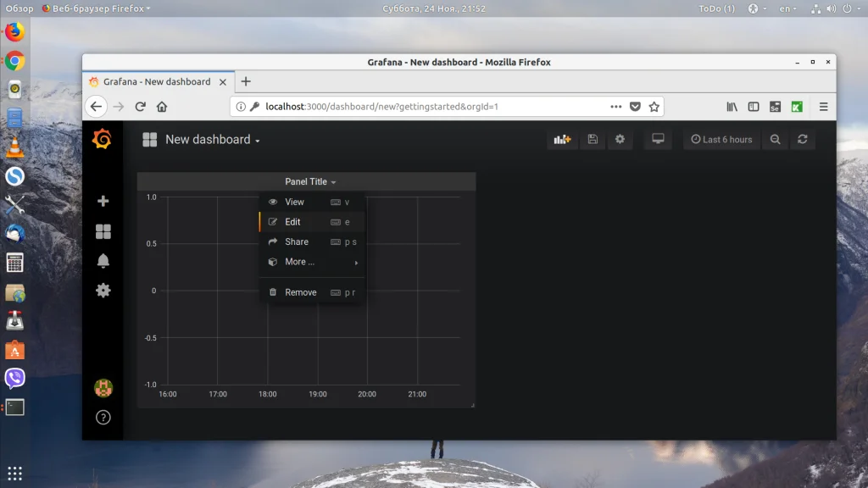Open Alerting bell icon in sidebar

[103, 261]
